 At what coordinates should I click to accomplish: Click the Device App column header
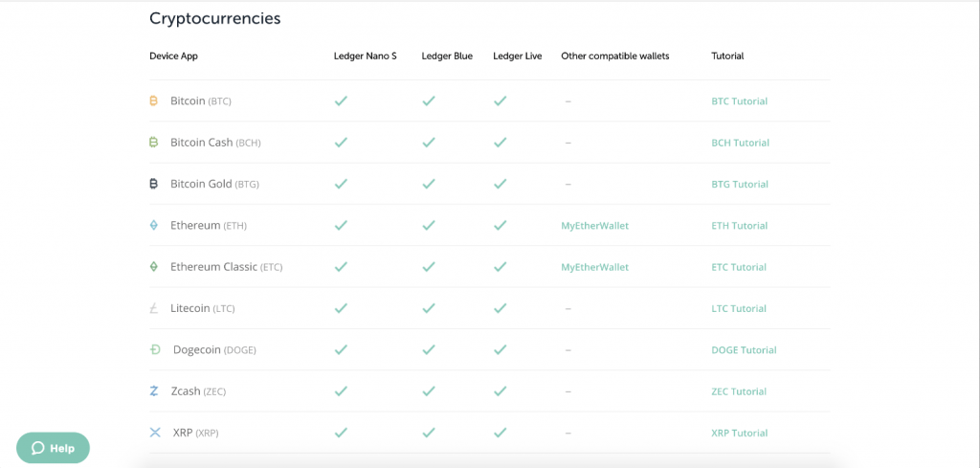click(174, 56)
